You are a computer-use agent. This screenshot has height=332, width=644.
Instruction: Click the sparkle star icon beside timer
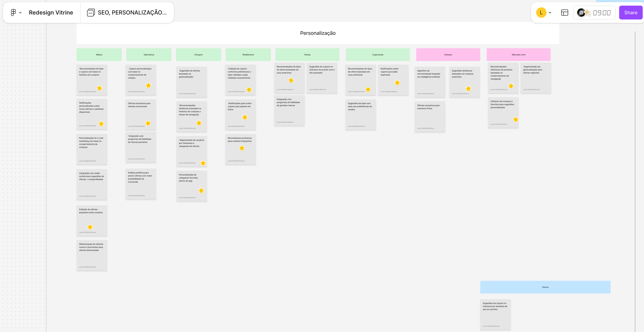click(588, 13)
